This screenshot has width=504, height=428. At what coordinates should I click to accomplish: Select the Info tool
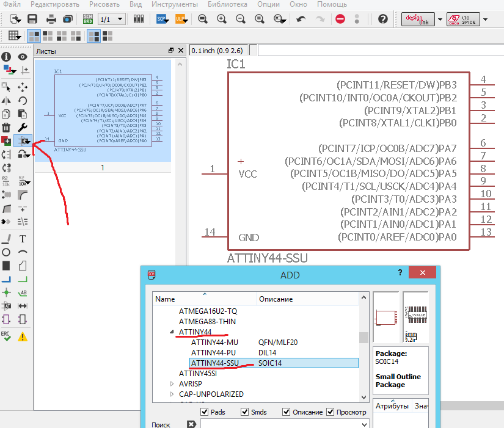coord(6,57)
